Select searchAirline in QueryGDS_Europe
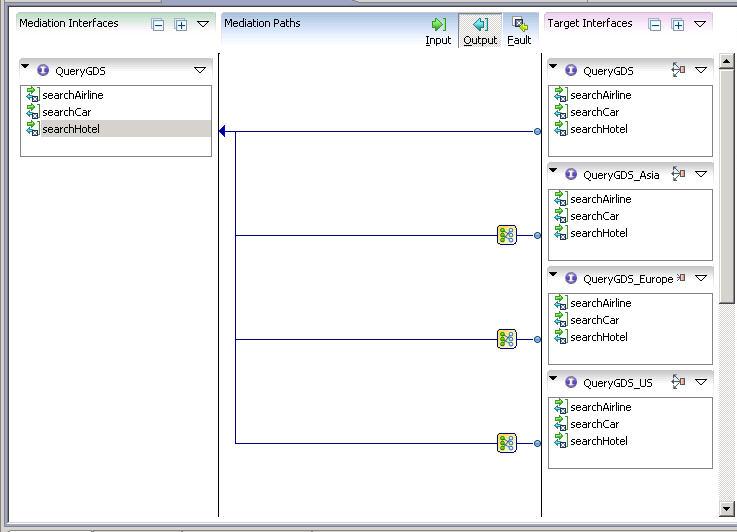Screen dimensions: 737x532 pos(601,303)
